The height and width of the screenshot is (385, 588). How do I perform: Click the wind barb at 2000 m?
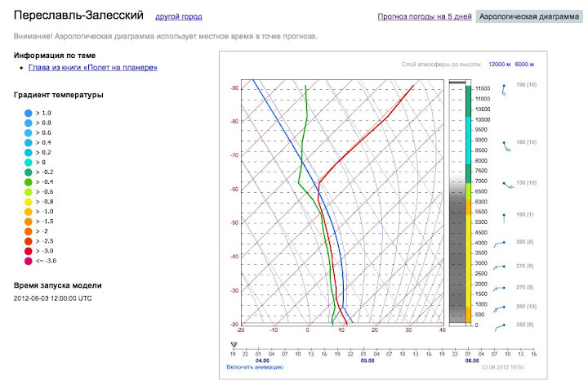499,289
